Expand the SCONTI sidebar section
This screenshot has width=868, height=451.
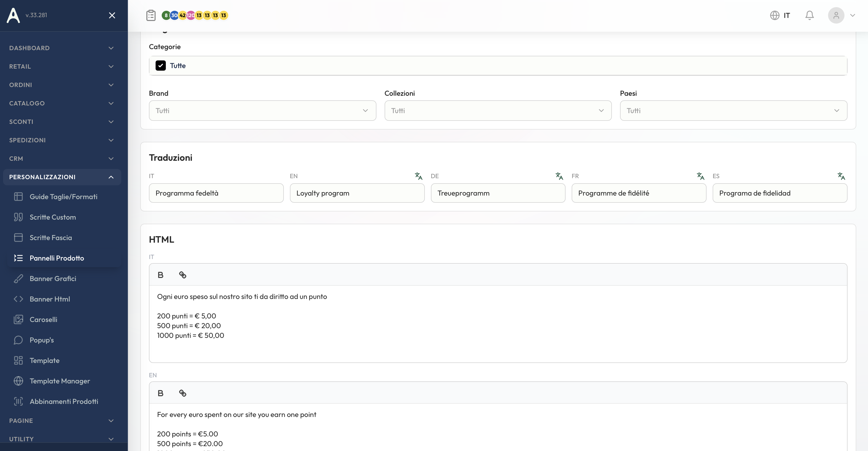tap(61, 122)
